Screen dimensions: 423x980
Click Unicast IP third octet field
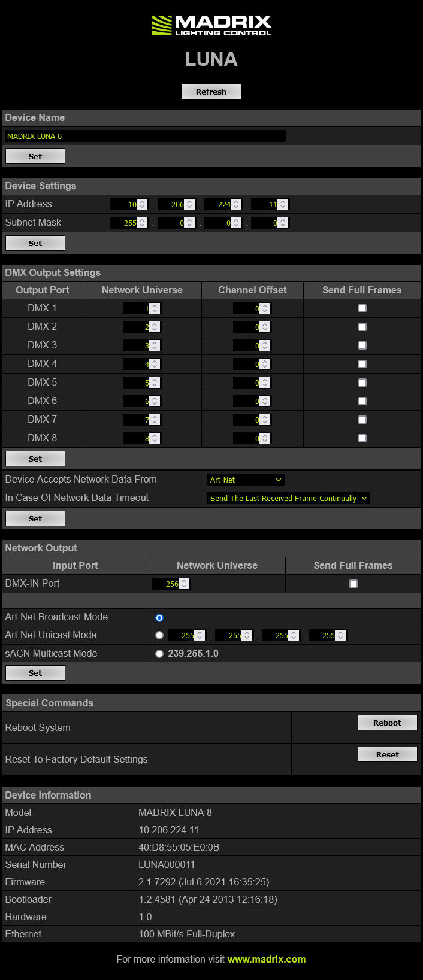280,635
